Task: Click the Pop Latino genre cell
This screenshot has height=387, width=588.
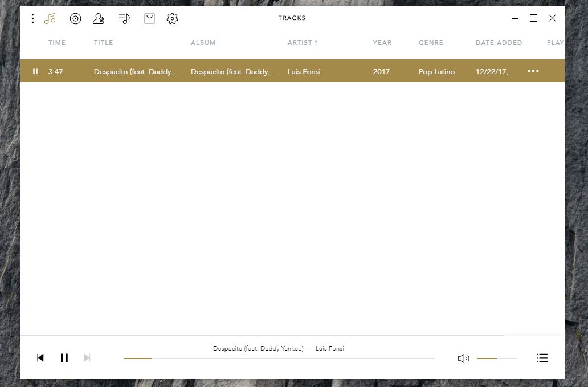Action: pyautogui.click(x=436, y=72)
